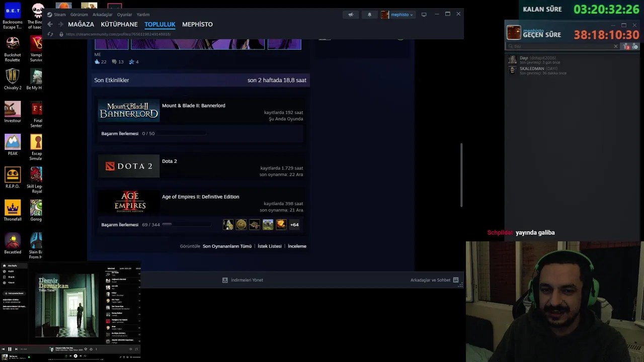Pause playback in music player
The width and height of the screenshot is (644, 362).
10,349
